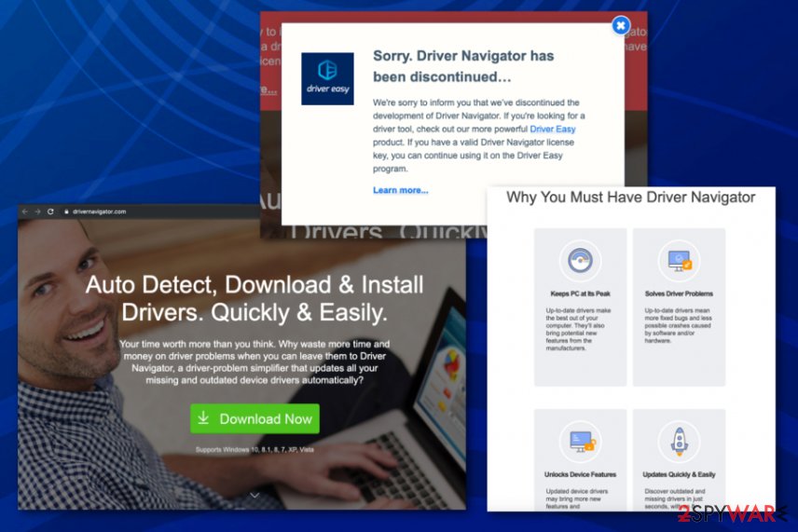
Task: Select 'Solves Driver Problems' heading
Action: pyautogui.click(x=679, y=293)
